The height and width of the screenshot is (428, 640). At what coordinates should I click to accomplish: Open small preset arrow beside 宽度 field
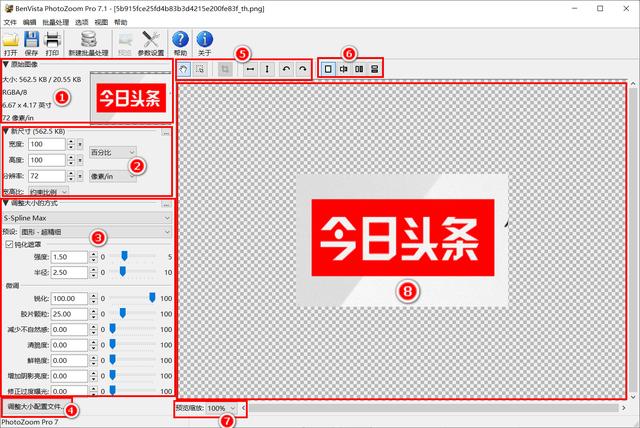click(80, 144)
